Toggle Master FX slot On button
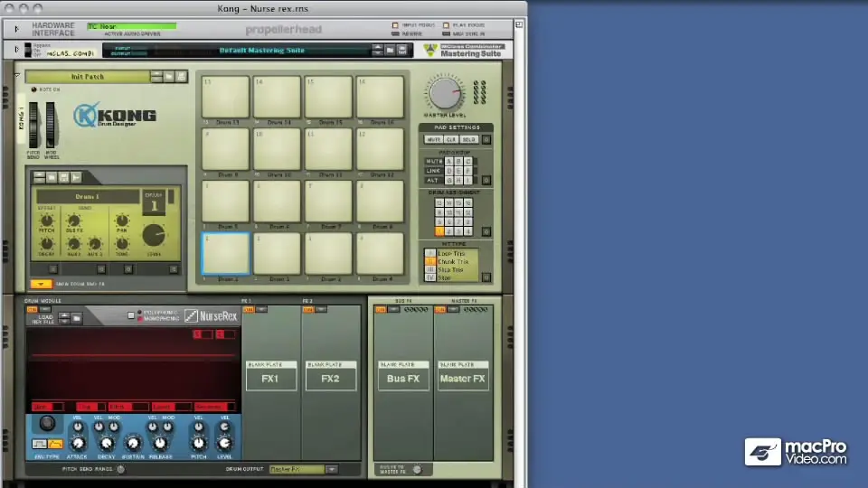The width and height of the screenshot is (868, 488). (440, 310)
